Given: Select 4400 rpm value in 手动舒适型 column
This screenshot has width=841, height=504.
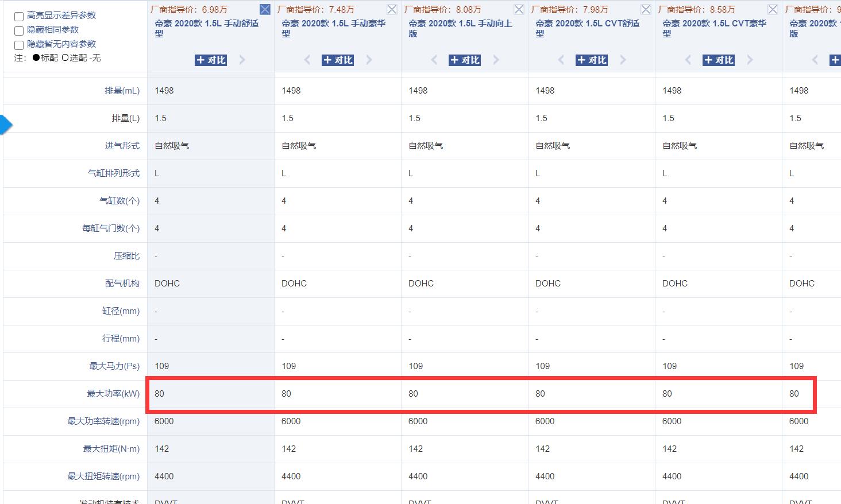Looking at the screenshot, I should (x=164, y=476).
